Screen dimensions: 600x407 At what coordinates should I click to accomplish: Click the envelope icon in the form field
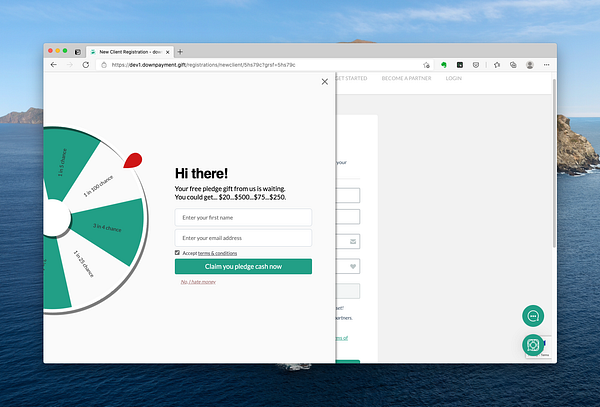(x=353, y=241)
